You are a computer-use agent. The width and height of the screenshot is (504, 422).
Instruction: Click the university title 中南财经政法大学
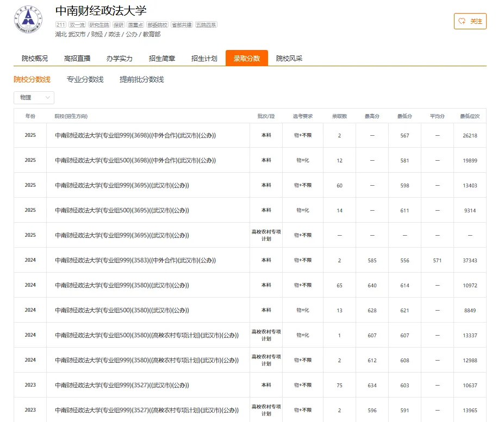pyautogui.click(x=101, y=11)
